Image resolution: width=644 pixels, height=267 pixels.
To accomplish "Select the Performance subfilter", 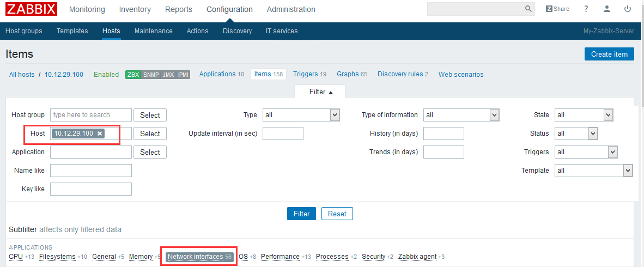I will [x=280, y=256].
